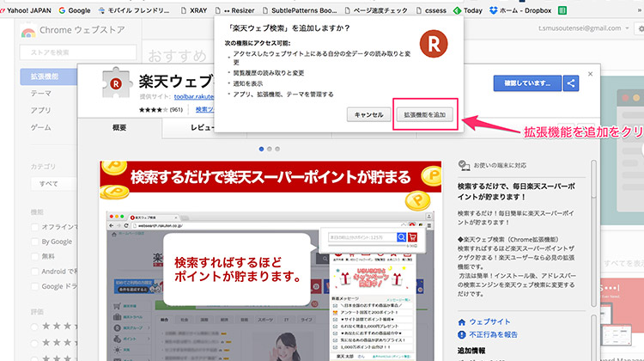Click the green spreadsheet bookmark icon
Image resolution: width=644 pixels, height=361 pixels.
562,10
